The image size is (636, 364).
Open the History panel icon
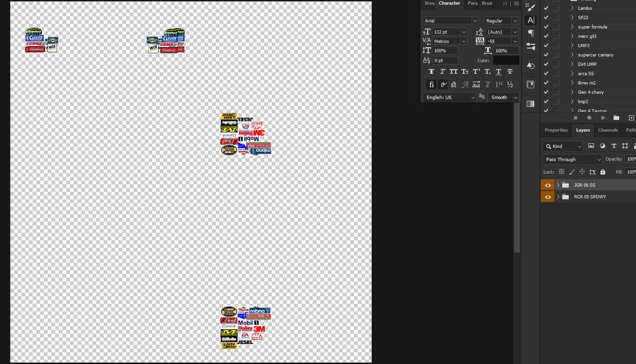coord(531,66)
